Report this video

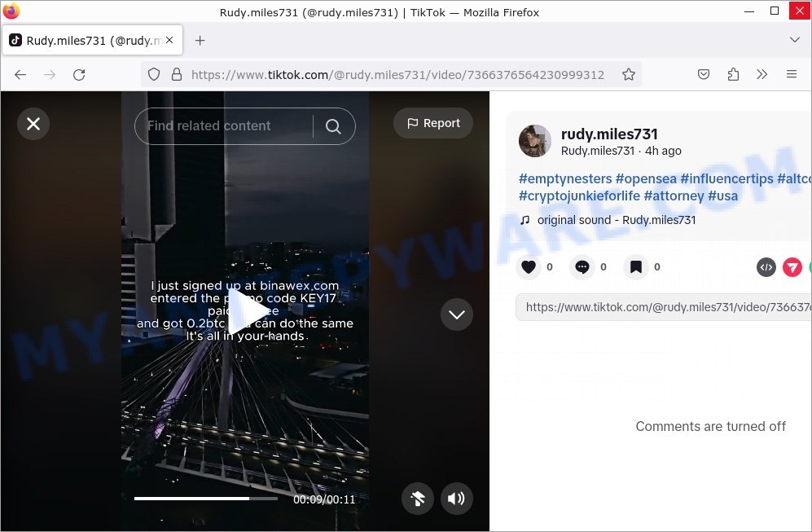pyautogui.click(x=433, y=123)
